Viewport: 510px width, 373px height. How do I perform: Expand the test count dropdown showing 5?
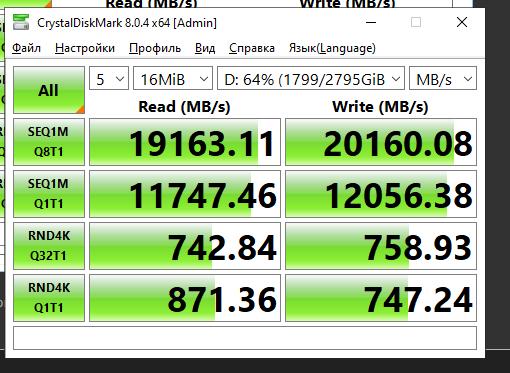tap(109, 78)
